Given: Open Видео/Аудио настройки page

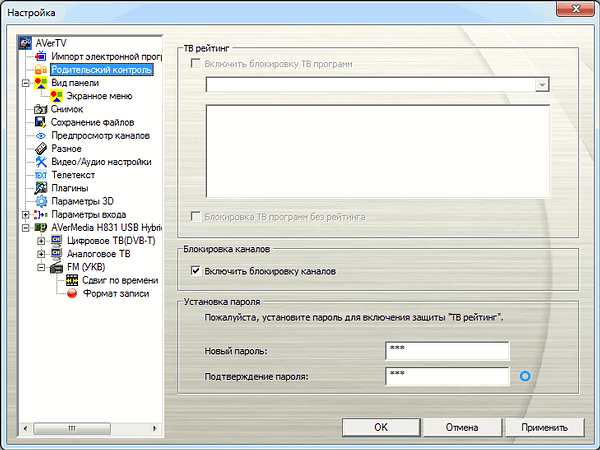Looking at the screenshot, I should pos(101,161).
